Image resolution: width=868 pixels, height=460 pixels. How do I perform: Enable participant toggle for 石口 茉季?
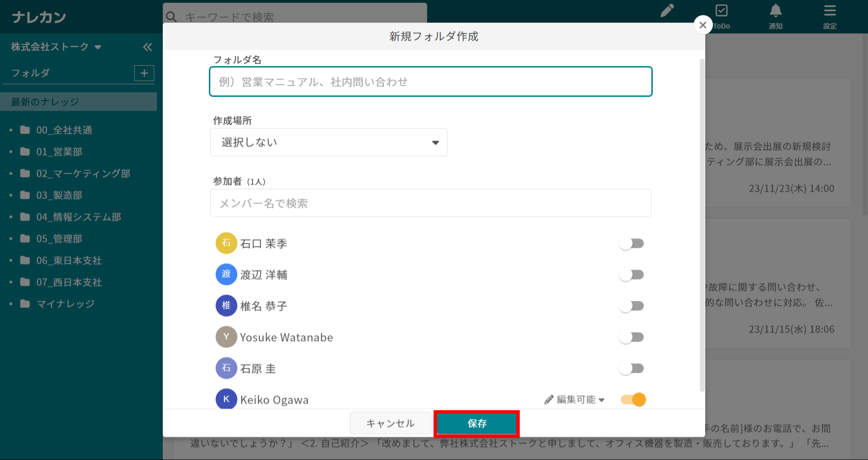tap(632, 244)
